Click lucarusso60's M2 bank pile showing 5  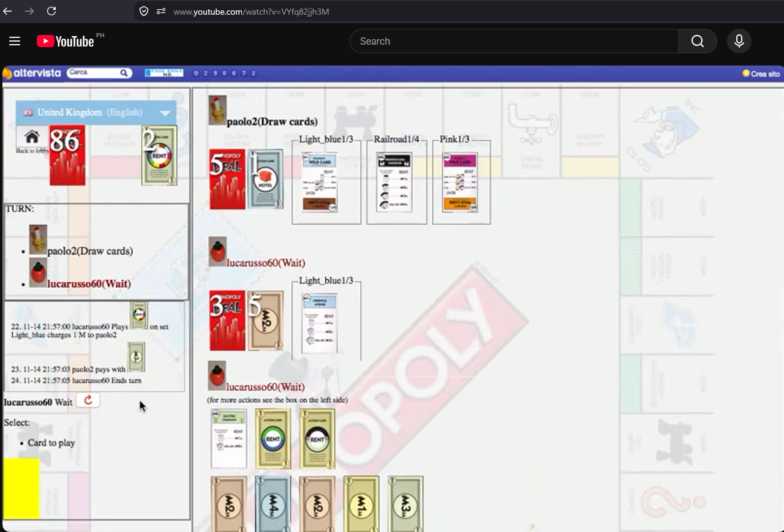pyautogui.click(x=265, y=321)
